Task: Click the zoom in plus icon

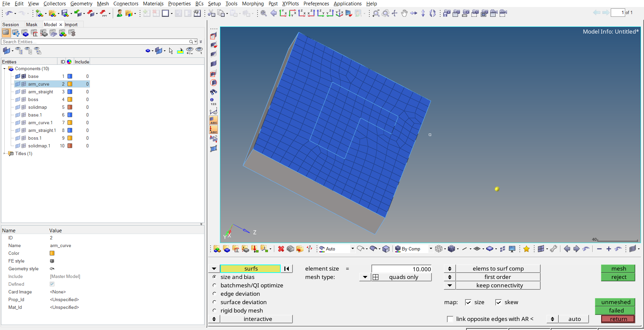Action: pos(609,249)
